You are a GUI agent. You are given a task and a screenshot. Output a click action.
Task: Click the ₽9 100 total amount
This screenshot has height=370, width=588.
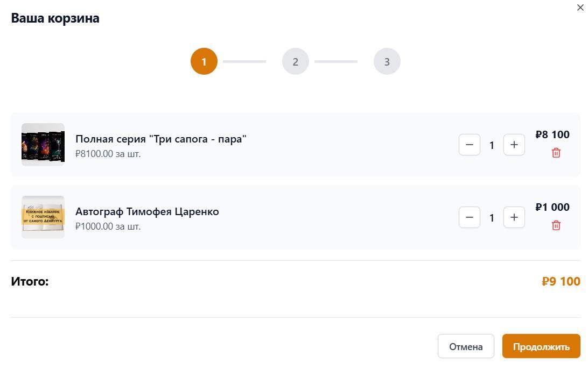(x=561, y=281)
